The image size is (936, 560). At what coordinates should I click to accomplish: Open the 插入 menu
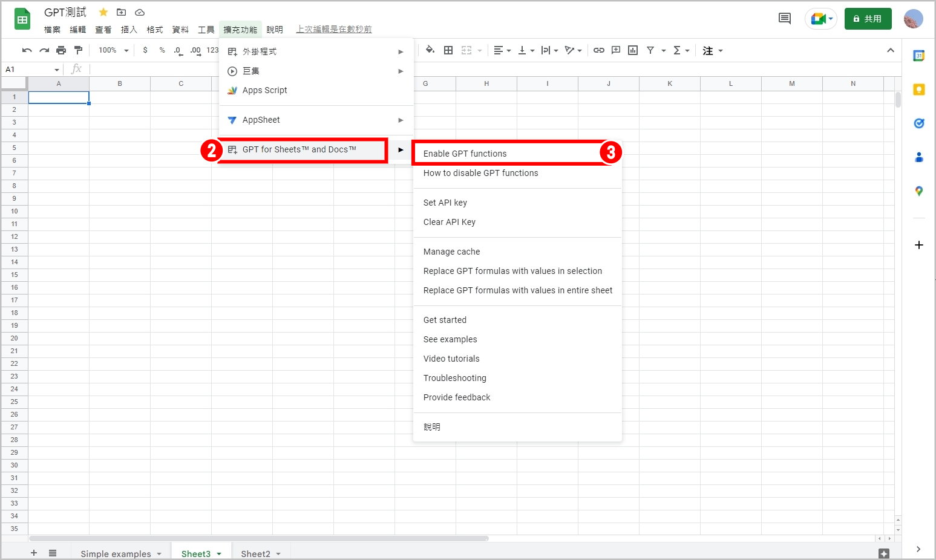point(129,30)
